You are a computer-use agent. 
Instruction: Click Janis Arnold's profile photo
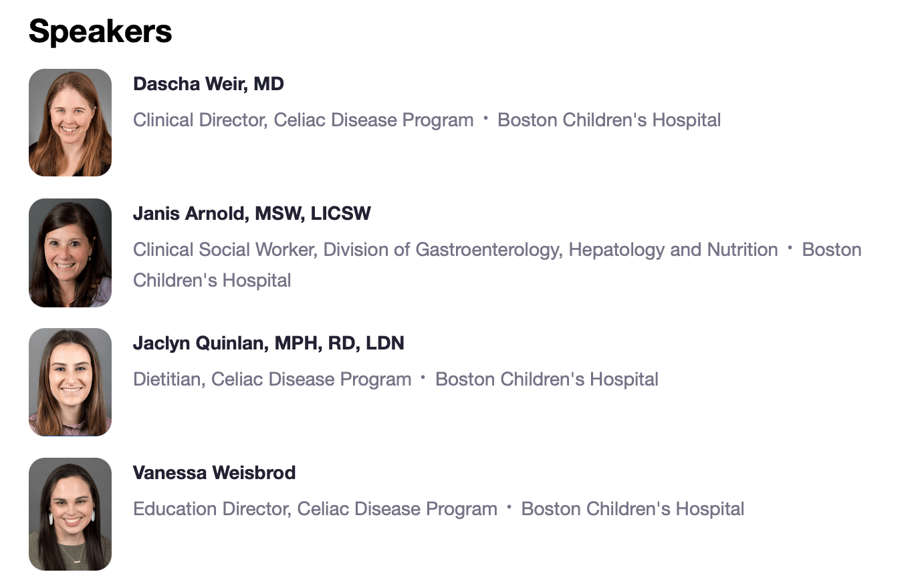[x=70, y=253]
